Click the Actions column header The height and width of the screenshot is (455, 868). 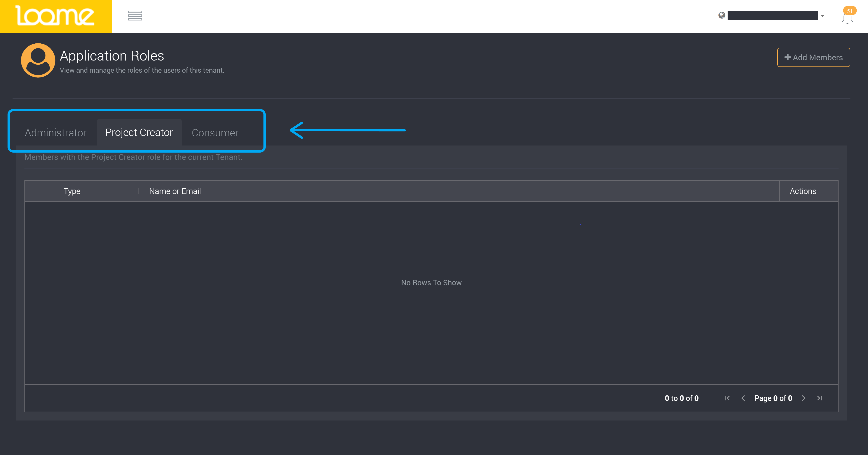[x=803, y=191]
